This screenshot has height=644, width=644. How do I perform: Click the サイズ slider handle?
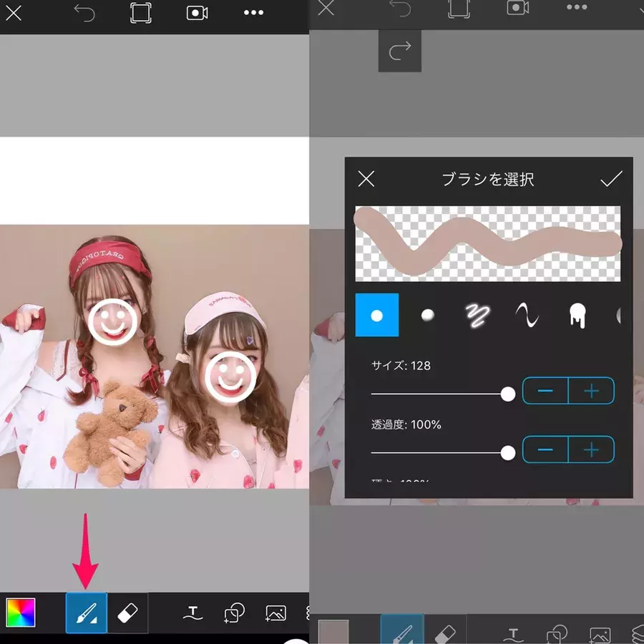point(508,394)
